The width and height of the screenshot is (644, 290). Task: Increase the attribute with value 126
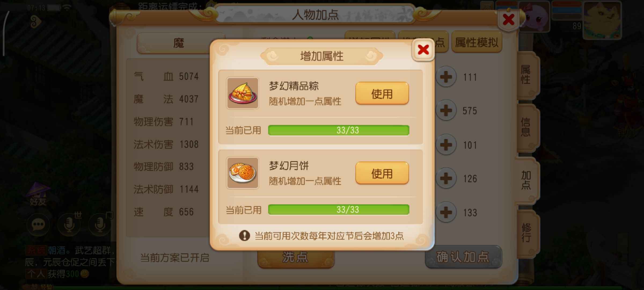click(446, 179)
